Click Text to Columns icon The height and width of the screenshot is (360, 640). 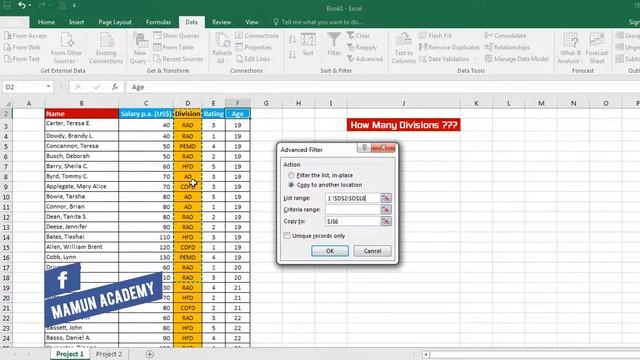(x=404, y=48)
